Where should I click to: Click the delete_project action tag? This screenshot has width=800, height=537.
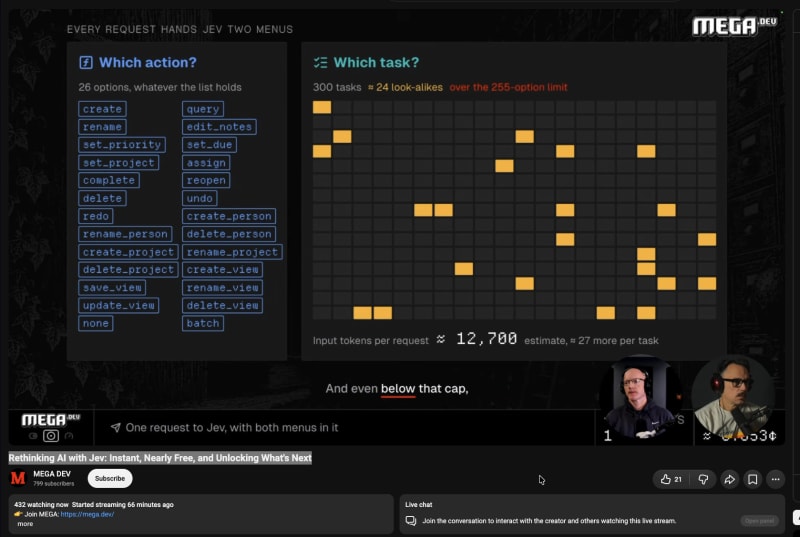[128, 270]
